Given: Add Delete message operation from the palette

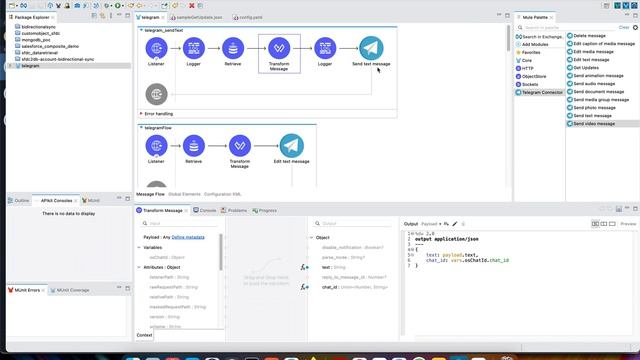Looking at the screenshot, I should pyautogui.click(x=589, y=36).
